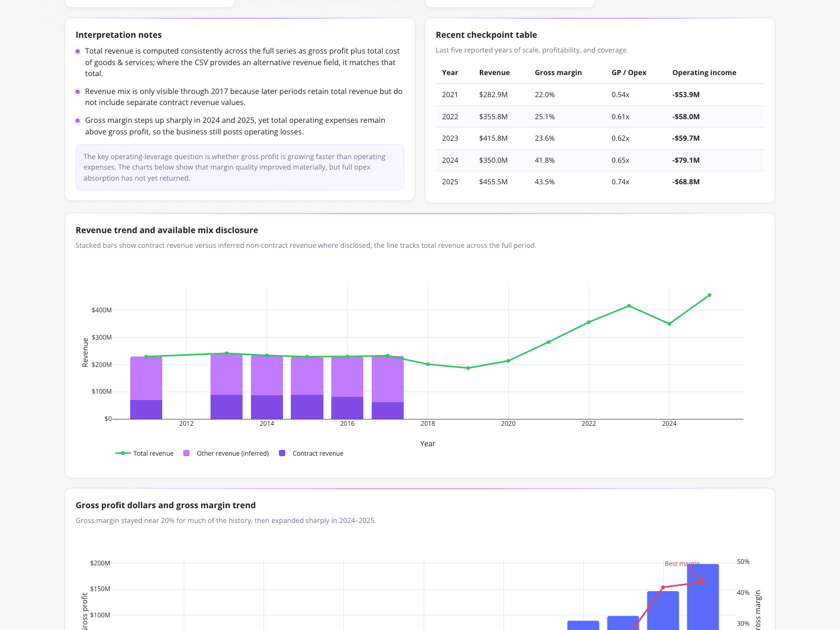Click the 'Best margin' annotation label
Image resolution: width=840 pixels, height=630 pixels.
point(682,564)
